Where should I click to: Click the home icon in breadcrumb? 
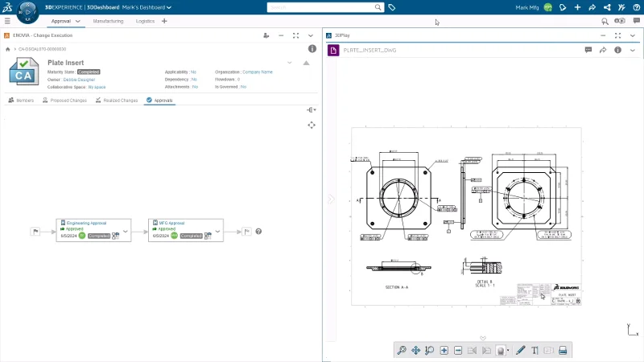8,49
